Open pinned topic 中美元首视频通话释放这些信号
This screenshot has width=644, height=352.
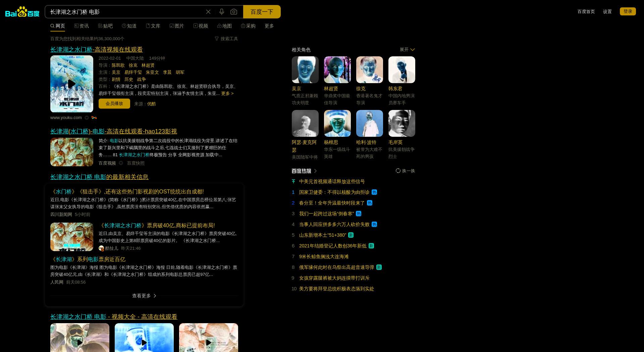(x=332, y=181)
